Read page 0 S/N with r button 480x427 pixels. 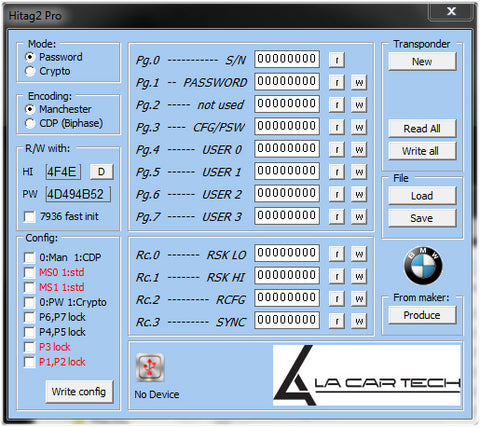point(337,60)
